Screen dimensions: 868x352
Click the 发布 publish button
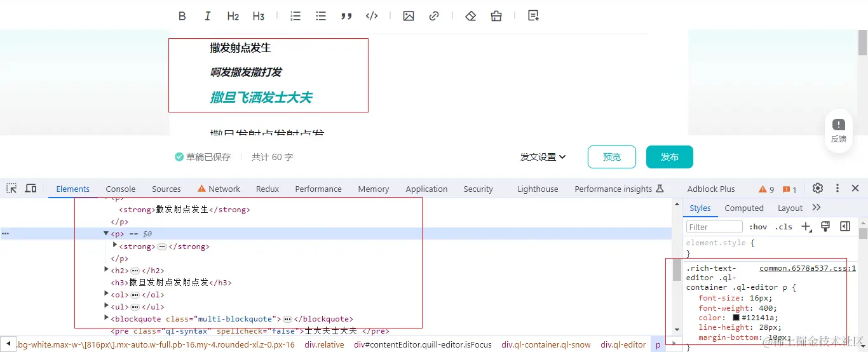click(670, 157)
